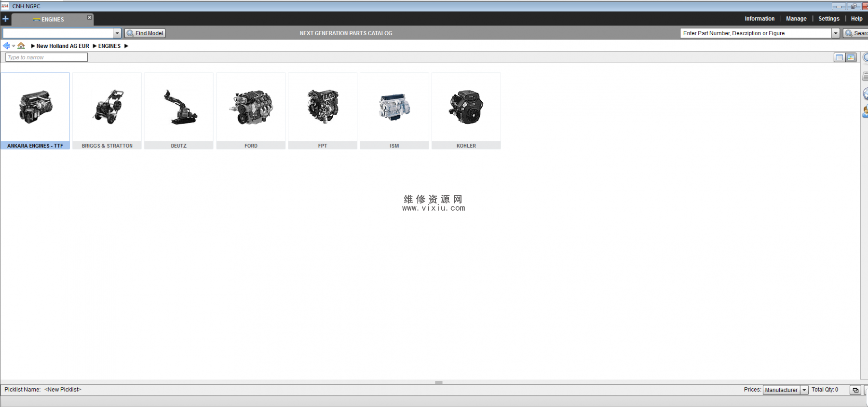Expand the arrow after ENGINES breadcrumb
Screen dimensions: 868x407
coord(126,46)
